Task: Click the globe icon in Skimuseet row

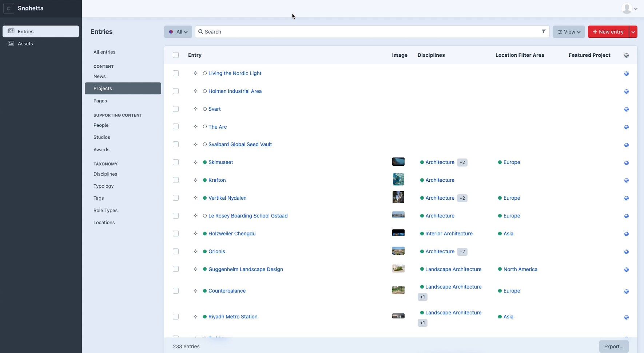Action: click(x=626, y=163)
